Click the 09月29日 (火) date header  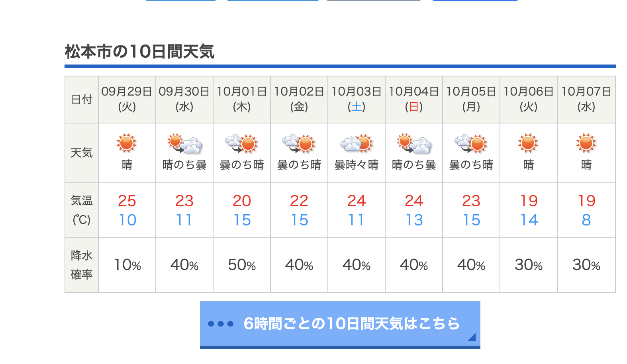point(127,99)
